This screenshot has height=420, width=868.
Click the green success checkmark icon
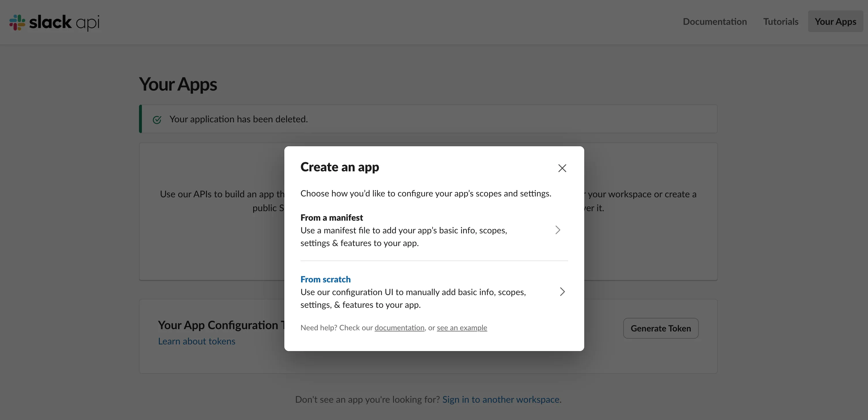pos(157,120)
